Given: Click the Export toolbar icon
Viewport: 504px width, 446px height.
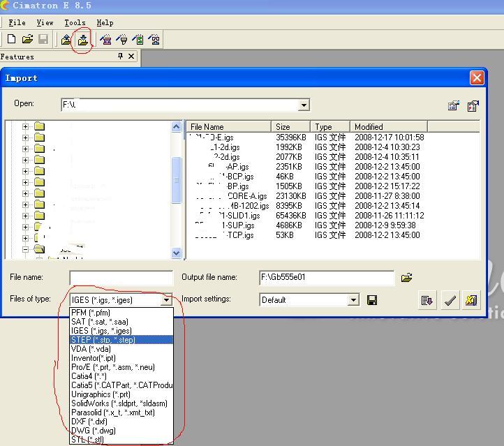Looking at the screenshot, I should [x=66, y=40].
